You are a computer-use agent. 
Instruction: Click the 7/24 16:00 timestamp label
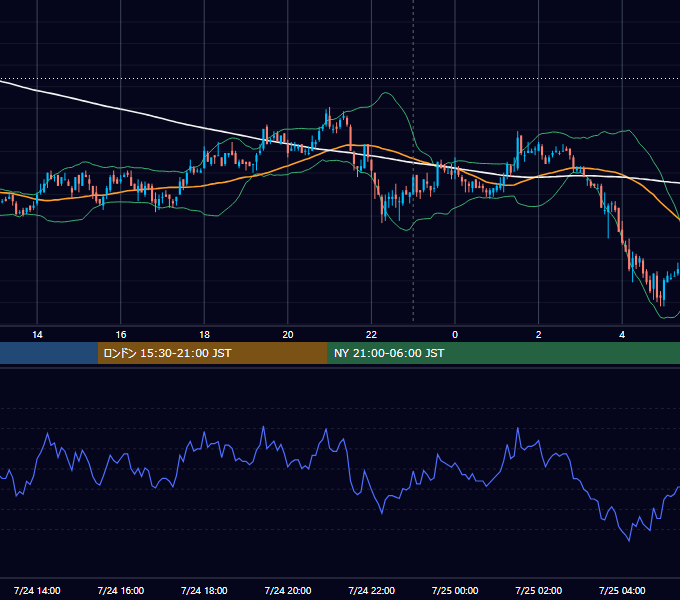(121, 590)
